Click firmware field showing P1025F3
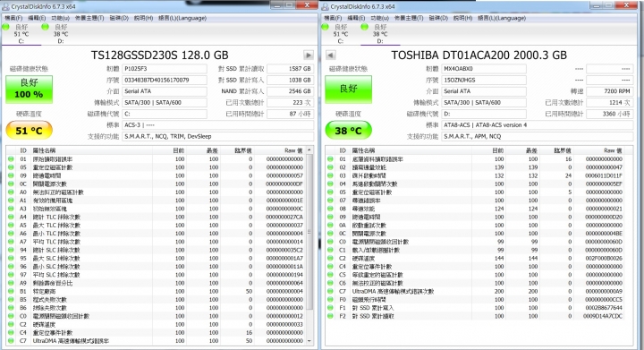Screen dimensions: 644x350 click(165, 69)
